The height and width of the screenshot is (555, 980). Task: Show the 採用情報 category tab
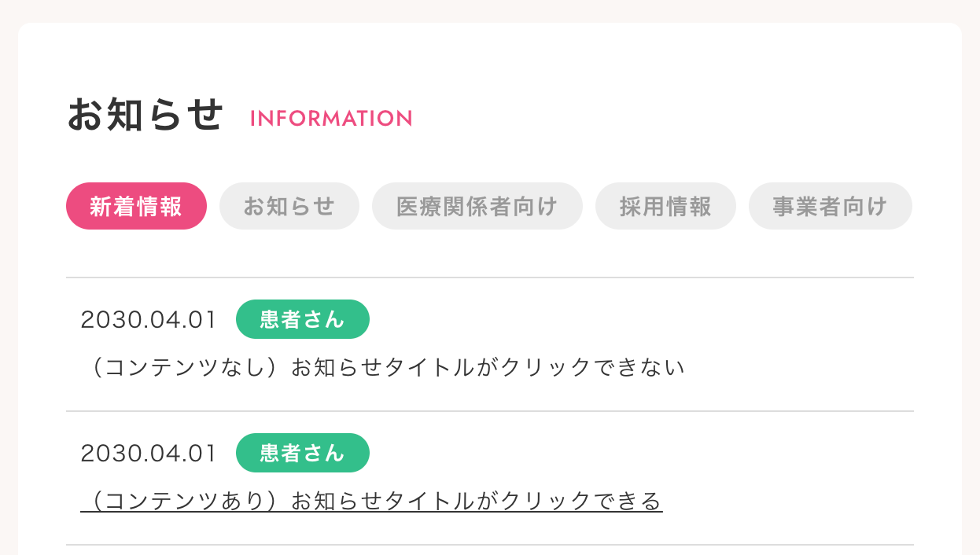click(x=665, y=206)
